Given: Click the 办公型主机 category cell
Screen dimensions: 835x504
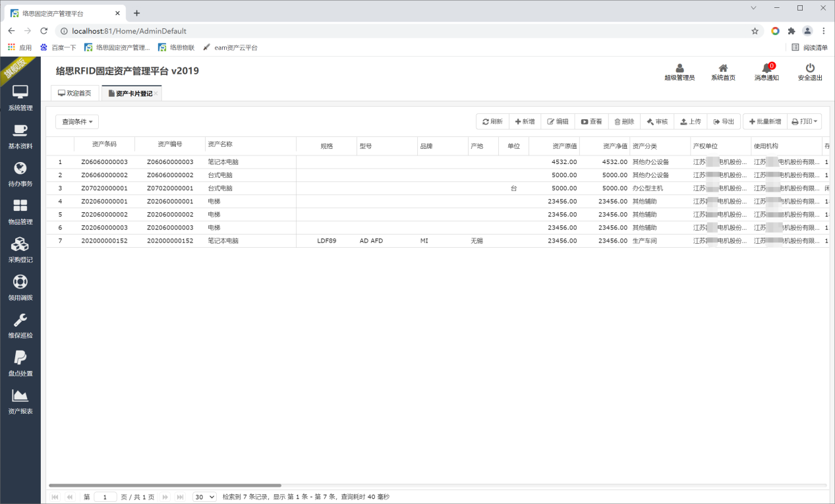Looking at the screenshot, I should pyautogui.click(x=660, y=188).
